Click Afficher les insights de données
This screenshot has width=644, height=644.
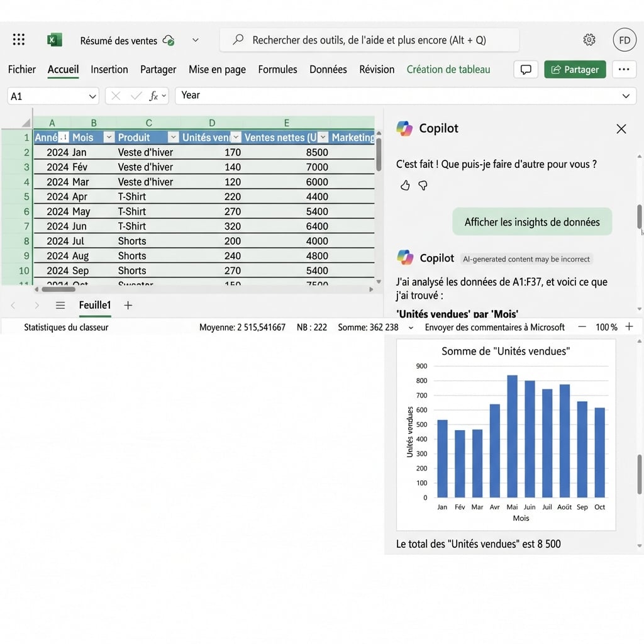pos(531,221)
